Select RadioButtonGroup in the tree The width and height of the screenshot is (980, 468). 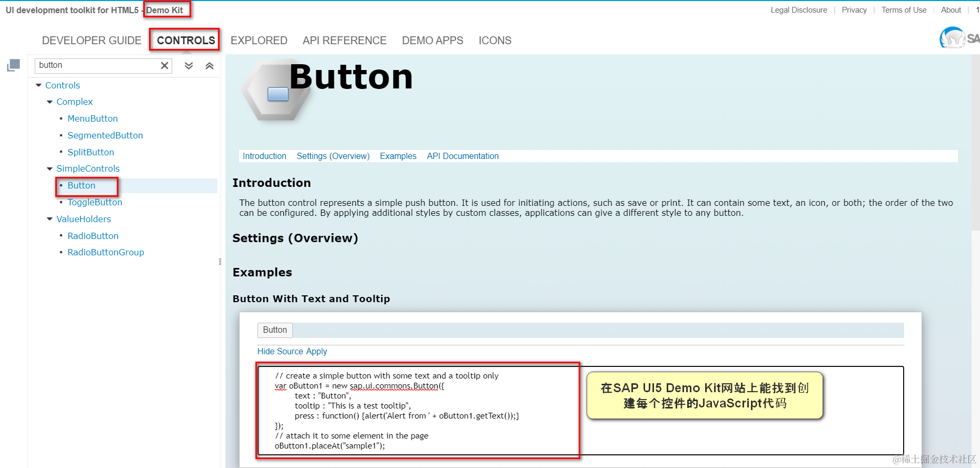coord(106,253)
